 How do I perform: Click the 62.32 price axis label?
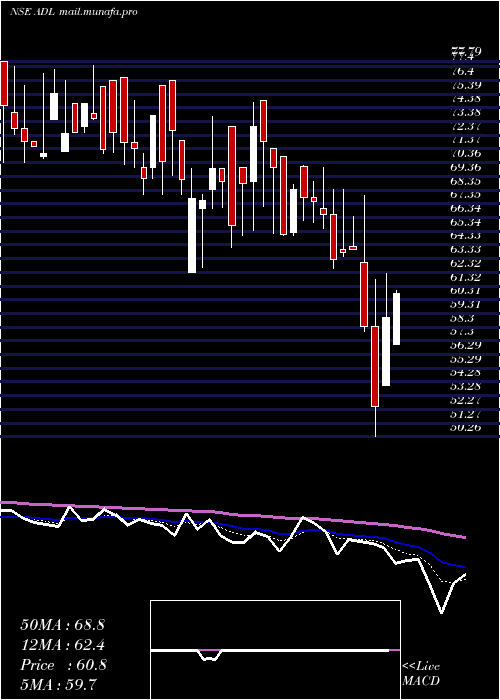pos(465,263)
